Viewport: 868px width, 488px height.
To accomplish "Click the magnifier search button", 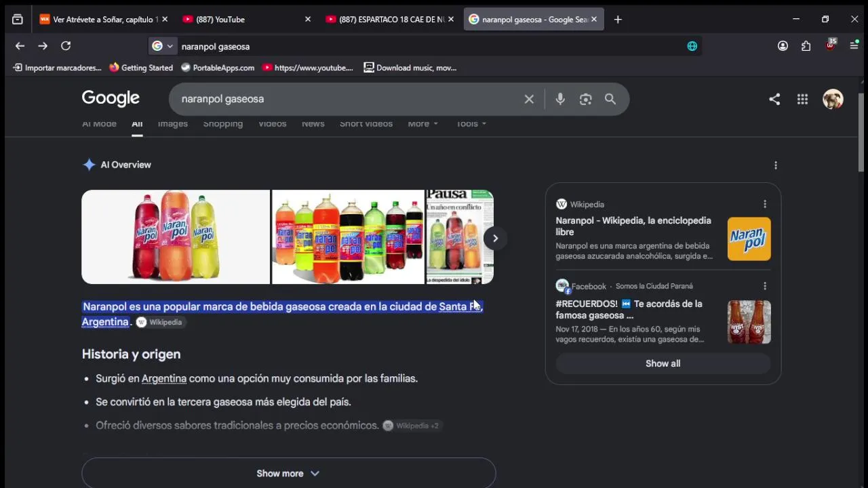I will pyautogui.click(x=610, y=99).
